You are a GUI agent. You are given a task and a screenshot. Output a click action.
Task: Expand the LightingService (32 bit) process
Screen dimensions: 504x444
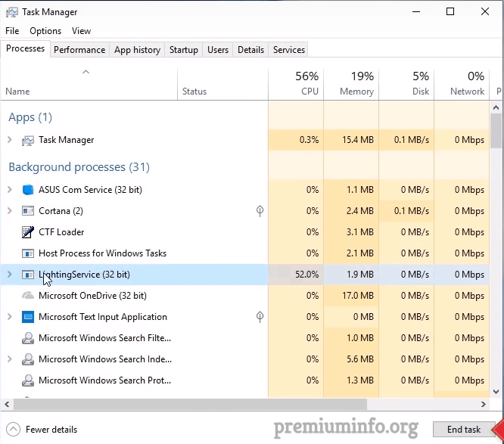tap(10, 275)
